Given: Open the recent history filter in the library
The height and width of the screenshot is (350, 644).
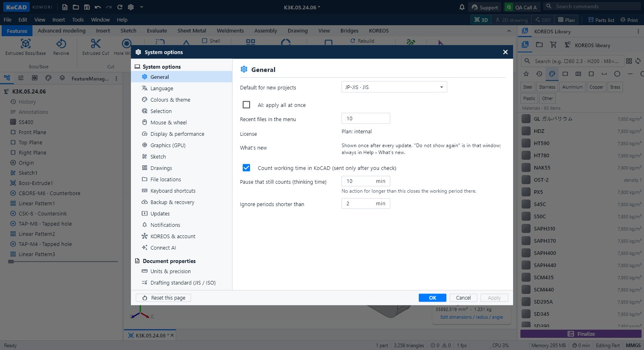Looking at the screenshot, I should [539, 74].
